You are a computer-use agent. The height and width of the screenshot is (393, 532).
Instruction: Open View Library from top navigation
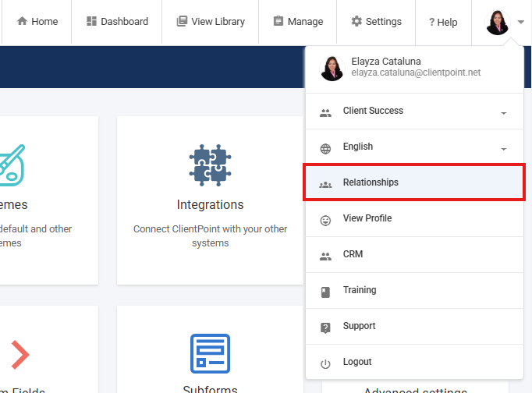pyautogui.click(x=211, y=22)
